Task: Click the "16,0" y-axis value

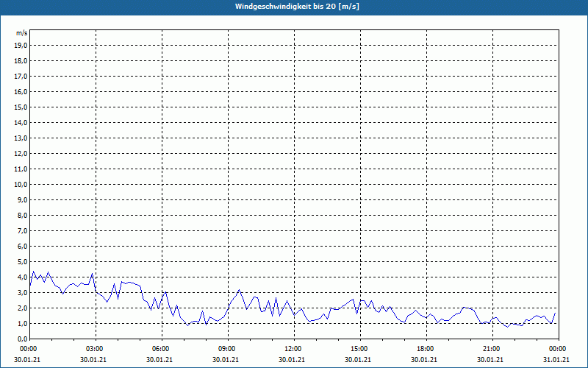Action: click(x=21, y=91)
